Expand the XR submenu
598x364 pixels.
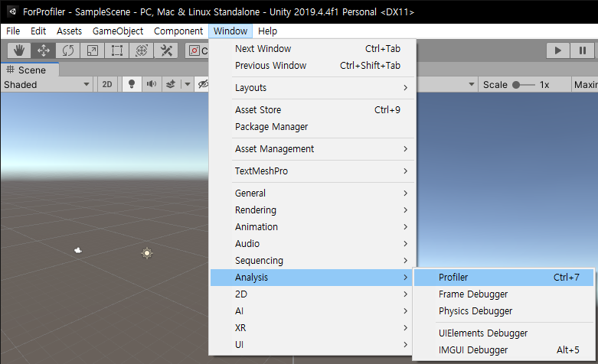pos(312,327)
